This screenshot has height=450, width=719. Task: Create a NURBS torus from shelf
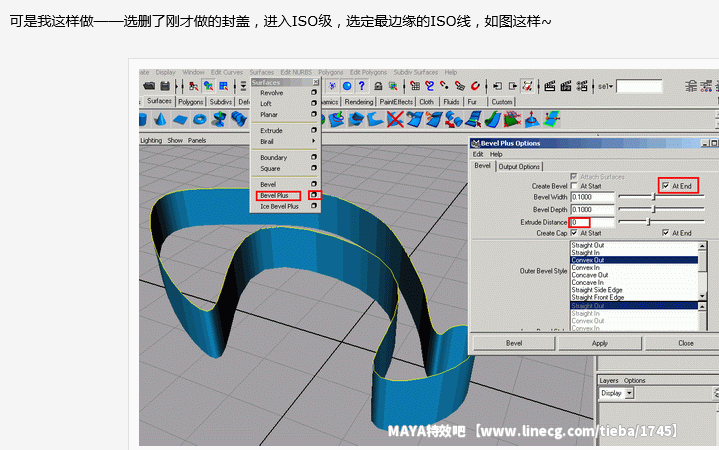pyautogui.click(x=200, y=120)
